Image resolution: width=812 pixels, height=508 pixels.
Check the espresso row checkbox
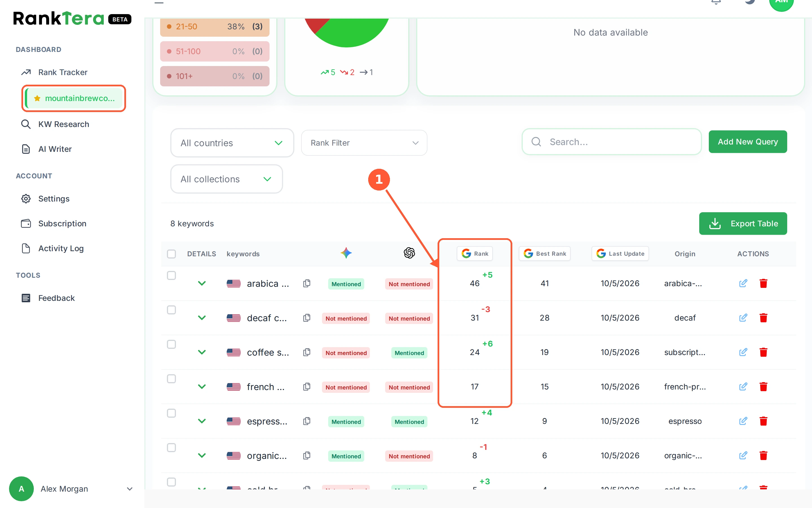click(171, 413)
